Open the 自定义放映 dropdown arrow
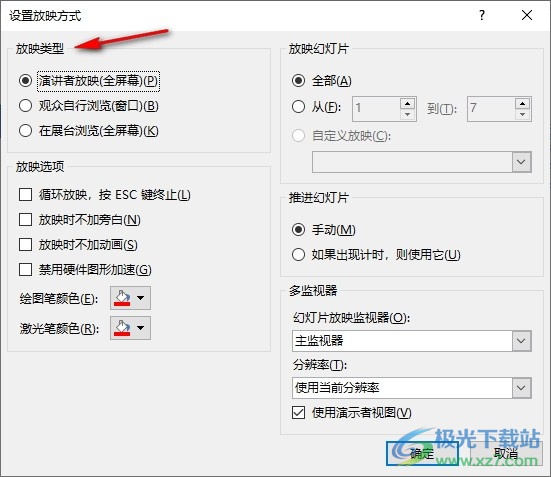Viewport: 551px width, 477px height. 521,162
